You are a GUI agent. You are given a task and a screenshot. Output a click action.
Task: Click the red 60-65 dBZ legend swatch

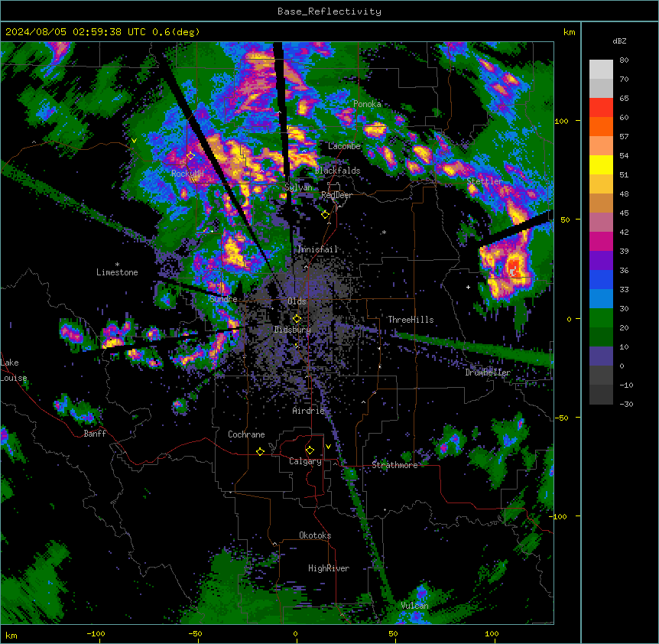tap(601, 108)
